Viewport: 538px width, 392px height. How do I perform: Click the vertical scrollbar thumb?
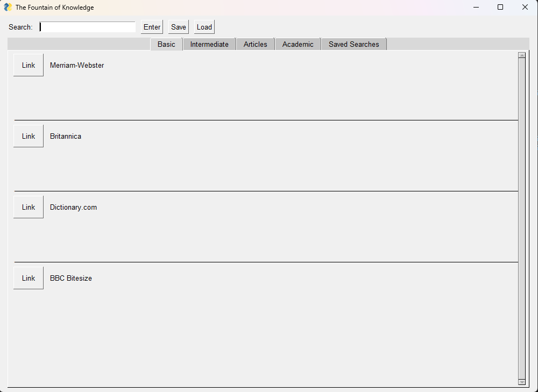coord(522,218)
